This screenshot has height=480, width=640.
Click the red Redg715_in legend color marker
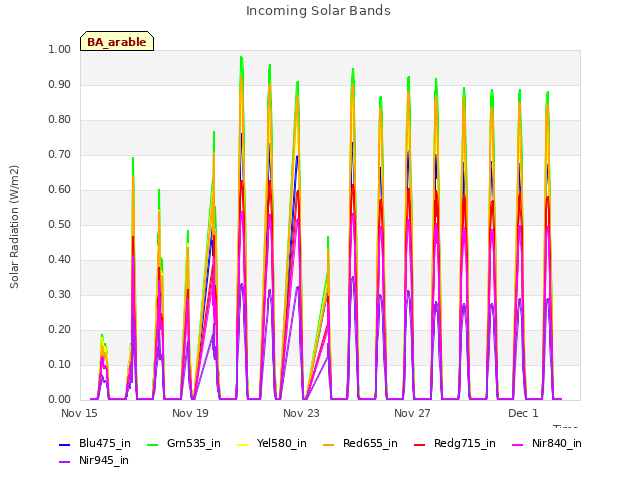click(x=420, y=444)
